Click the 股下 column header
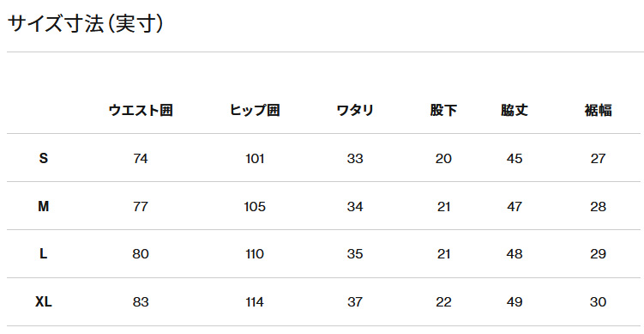This screenshot has height=334, width=644. pyautogui.click(x=443, y=110)
